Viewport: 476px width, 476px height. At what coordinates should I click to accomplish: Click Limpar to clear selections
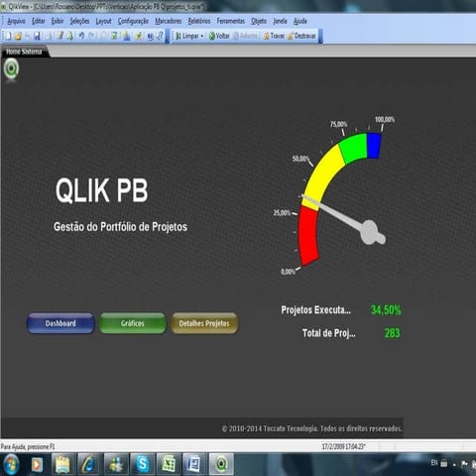(x=187, y=36)
